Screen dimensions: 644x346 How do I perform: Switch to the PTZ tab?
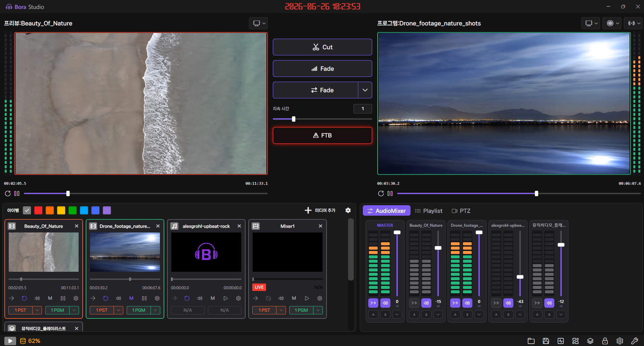pos(461,211)
